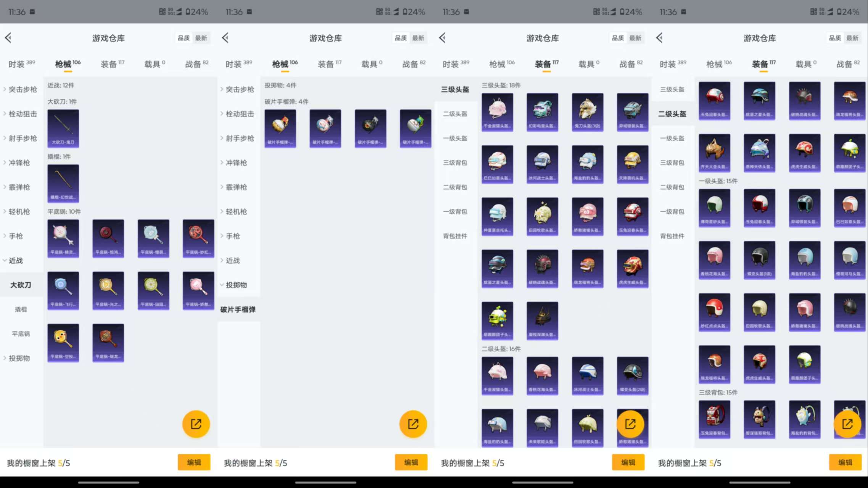This screenshot has height=488, width=868.
Task: Select the 平底锅-惊鸿 dark red pan
Action: point(108,238)
